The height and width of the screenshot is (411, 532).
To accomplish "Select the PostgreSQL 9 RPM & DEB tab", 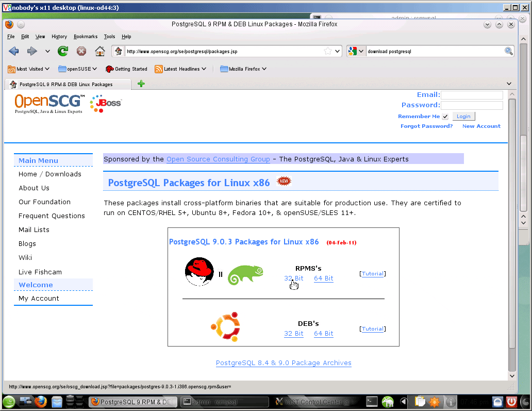I will tap(68, 84).
